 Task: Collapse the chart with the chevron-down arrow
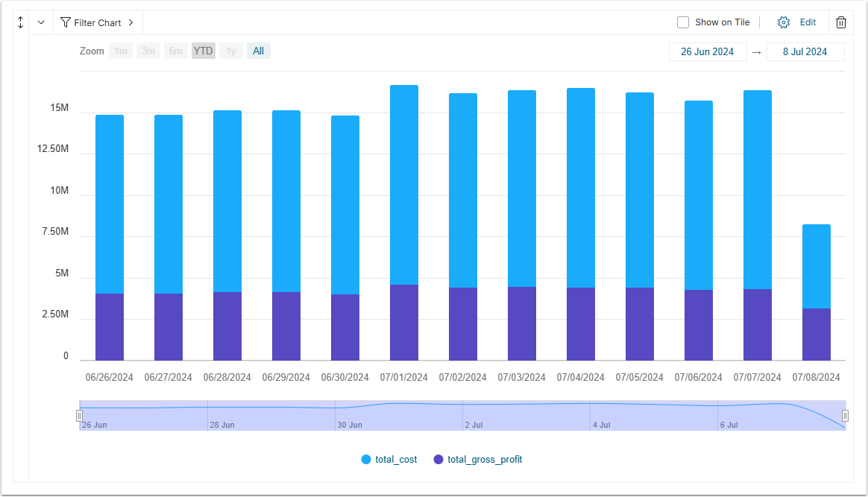click(41, 22)
